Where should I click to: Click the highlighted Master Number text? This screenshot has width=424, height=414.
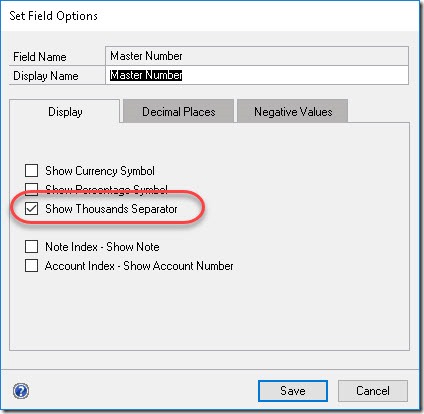(146, 75)
